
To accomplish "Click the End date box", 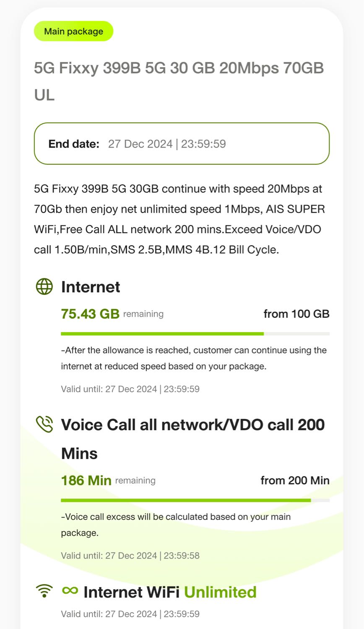I will tap(182, 144).
